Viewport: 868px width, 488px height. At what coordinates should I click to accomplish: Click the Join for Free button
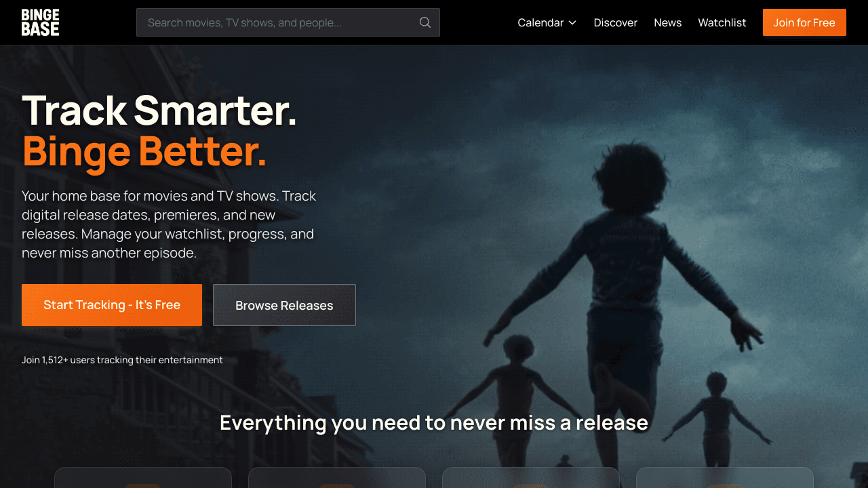(x=804, y=22)
